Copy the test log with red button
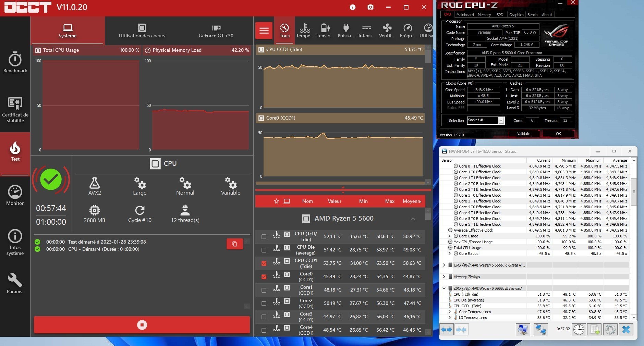 point(235,244)
